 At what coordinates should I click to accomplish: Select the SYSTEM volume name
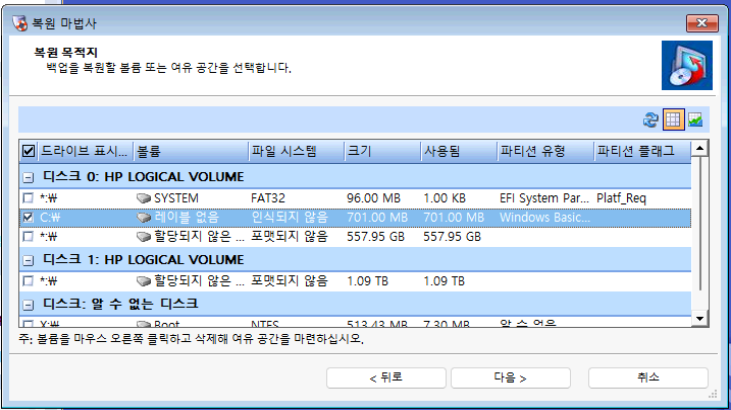[x=176, y=198]
